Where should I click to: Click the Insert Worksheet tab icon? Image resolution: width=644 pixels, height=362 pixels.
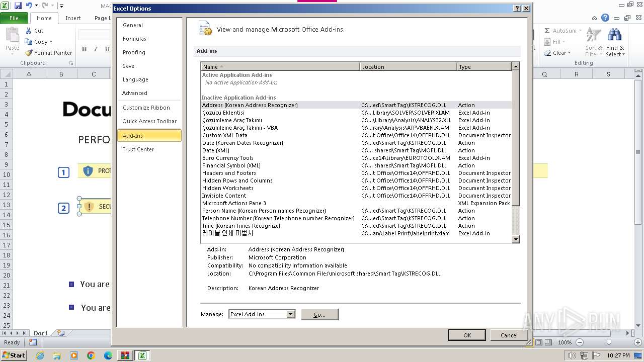[61, 333]
